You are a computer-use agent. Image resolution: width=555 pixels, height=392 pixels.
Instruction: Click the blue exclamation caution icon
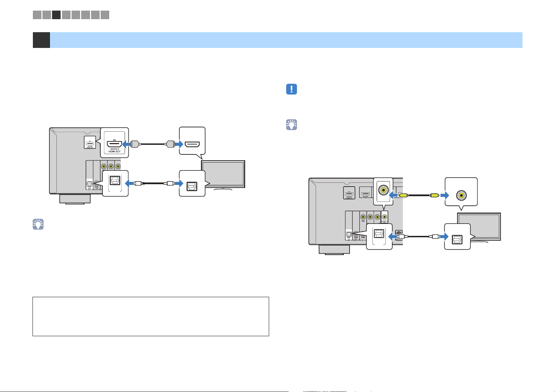click(291, 89)
